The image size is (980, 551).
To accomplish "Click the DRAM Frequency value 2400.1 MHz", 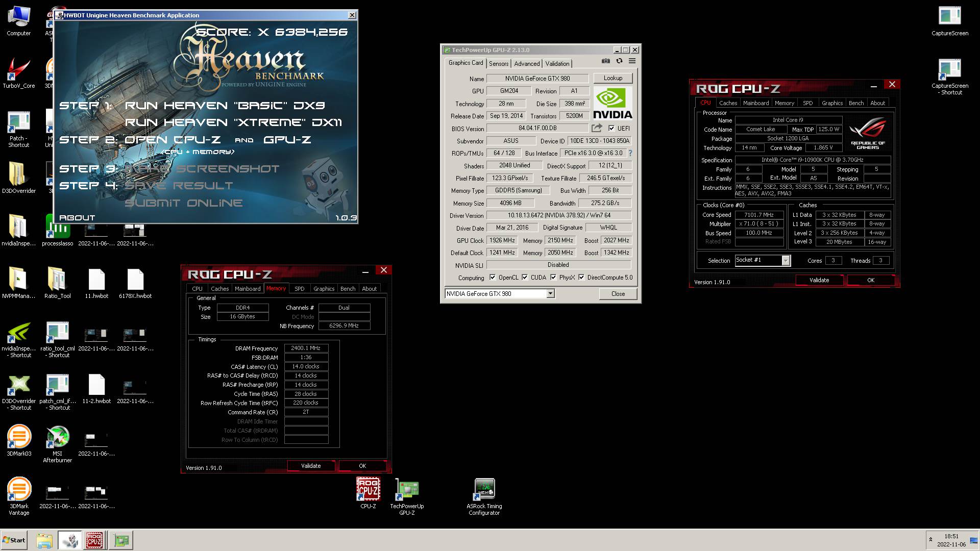I will (x=306, y=348).
